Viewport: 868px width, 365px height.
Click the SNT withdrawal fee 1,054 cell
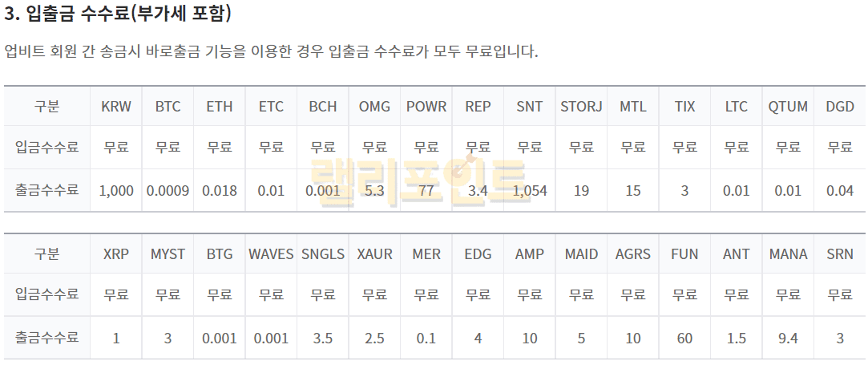529,191
